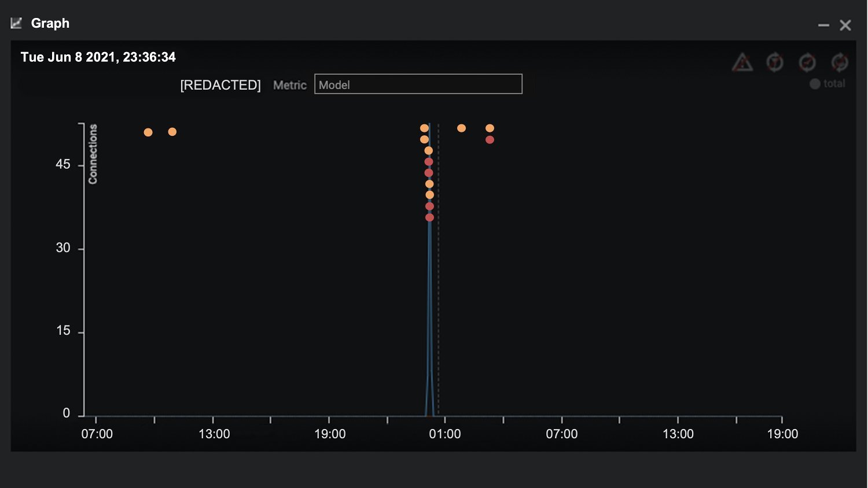Click the Metric label text
868x488 pixels.
pos(290,85)
